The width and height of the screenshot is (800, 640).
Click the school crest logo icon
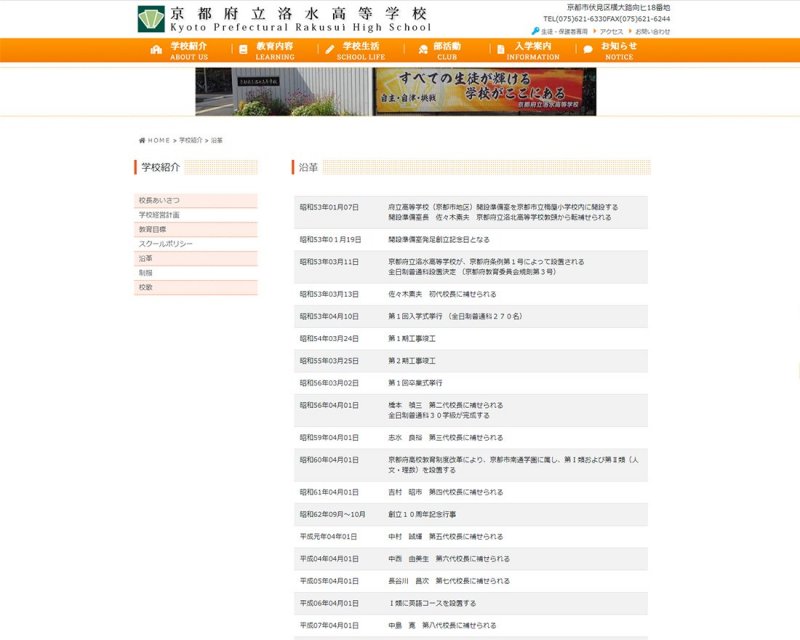tap(151, 19)
